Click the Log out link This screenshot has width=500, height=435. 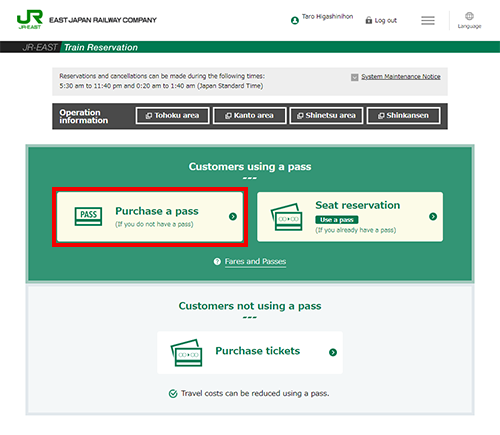point(386,20)
